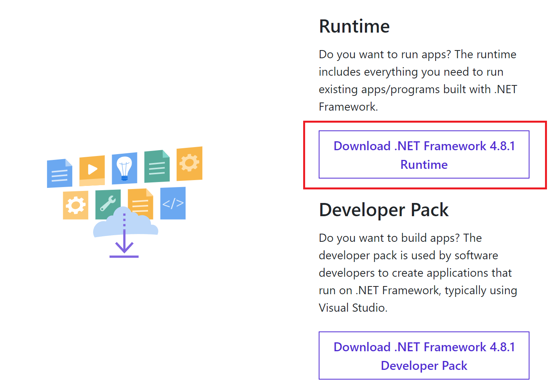Viewport: 552px width, 392px height.
Task: Click the "Do you want to run apps?" paragraph
Action: [x=418, y=80]
